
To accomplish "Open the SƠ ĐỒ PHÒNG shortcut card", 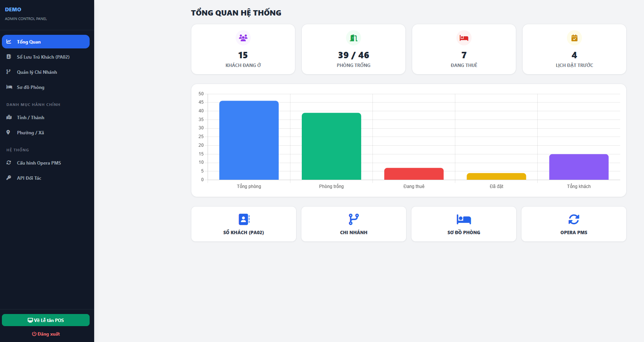I will click(x=464, y=224).
